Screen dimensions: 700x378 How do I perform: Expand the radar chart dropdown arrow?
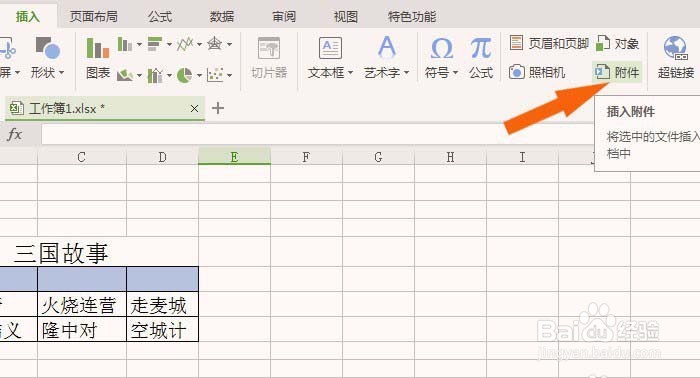pyautogui.click(x=229, y=44)
